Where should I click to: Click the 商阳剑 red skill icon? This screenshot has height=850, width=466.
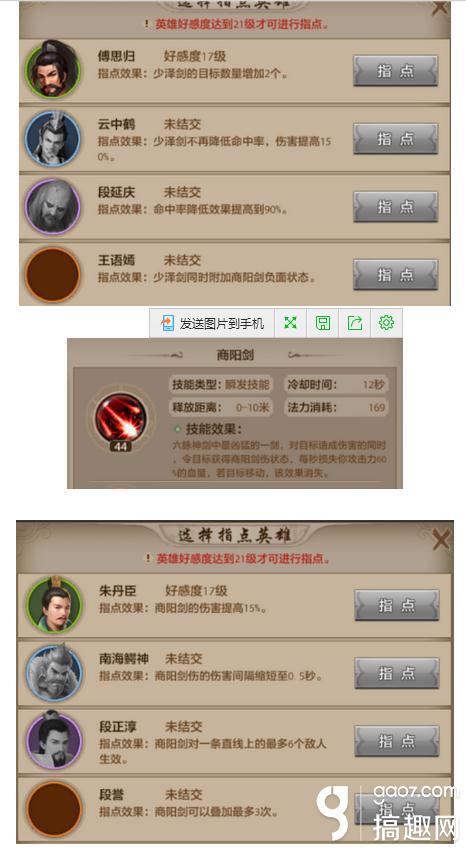coord(120,418)
